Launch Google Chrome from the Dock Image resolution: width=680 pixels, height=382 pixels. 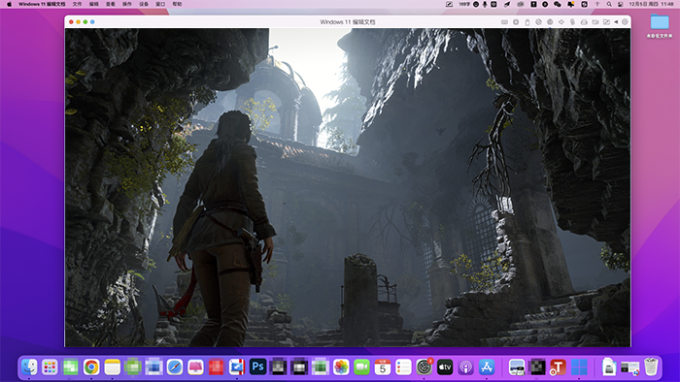[92, 367]
